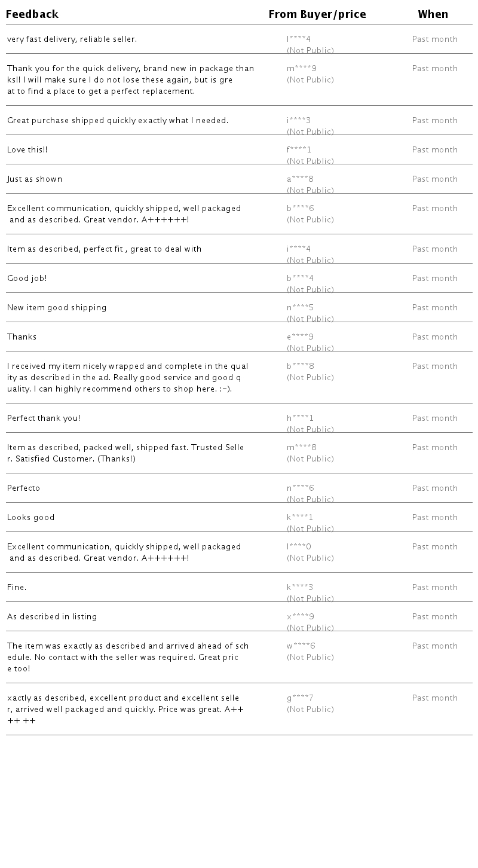Screen dimensions: 478x868
Task: Click the Feedback column header
Action: point(32,14)
